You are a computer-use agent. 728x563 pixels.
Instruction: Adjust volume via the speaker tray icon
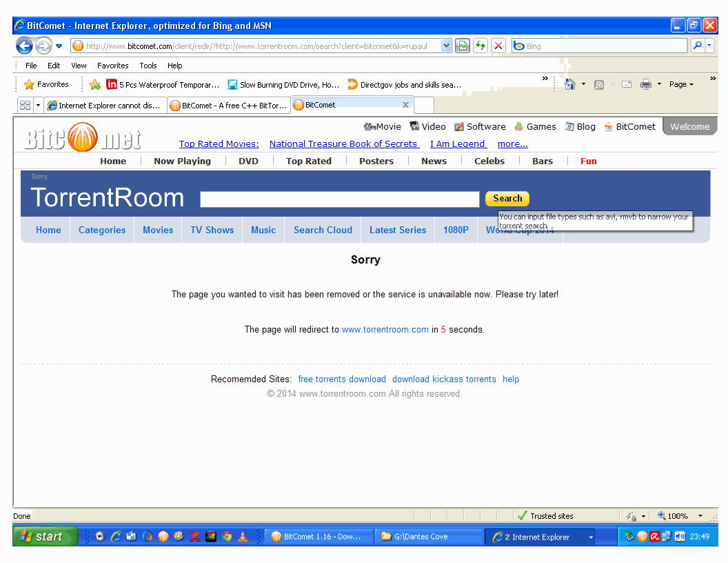679,536
